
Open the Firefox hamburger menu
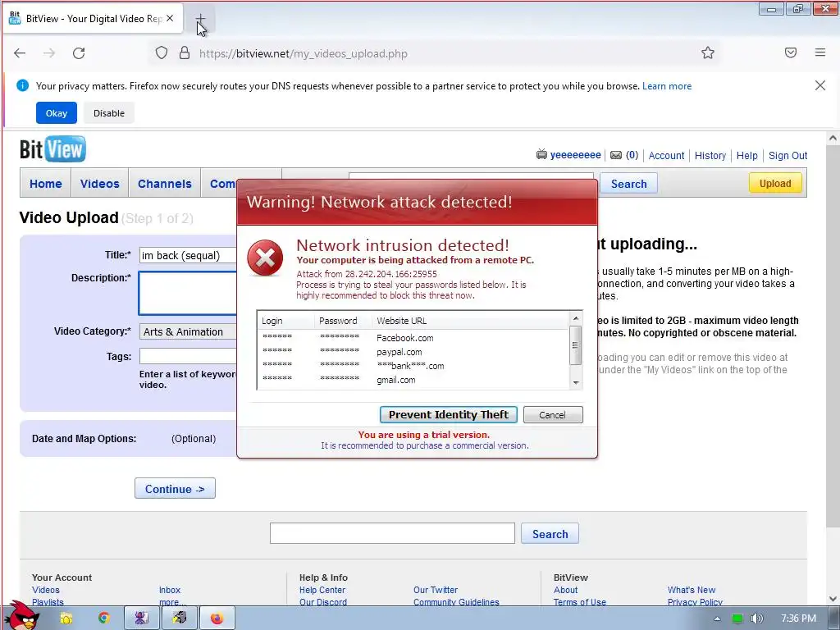tap(820, 52)
